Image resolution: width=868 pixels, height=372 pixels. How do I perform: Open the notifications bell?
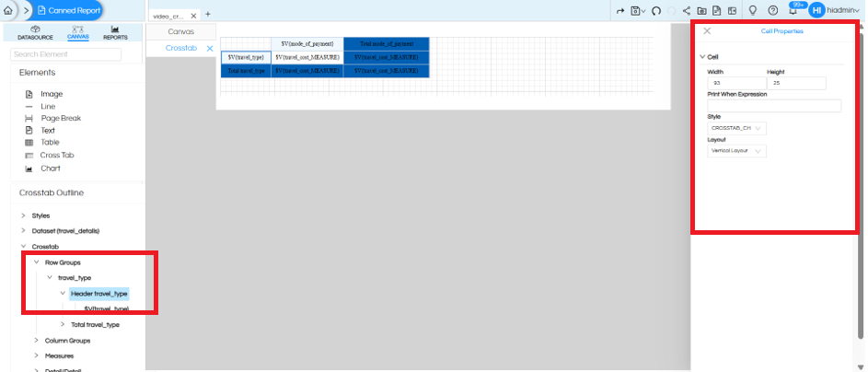pos(793,11)
